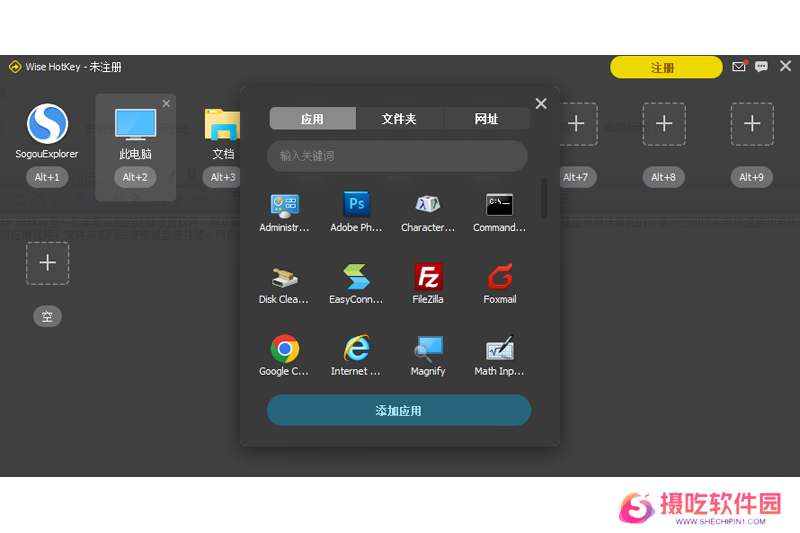
Task: Select Adobe Photoshop app icon
Action: 356,205
